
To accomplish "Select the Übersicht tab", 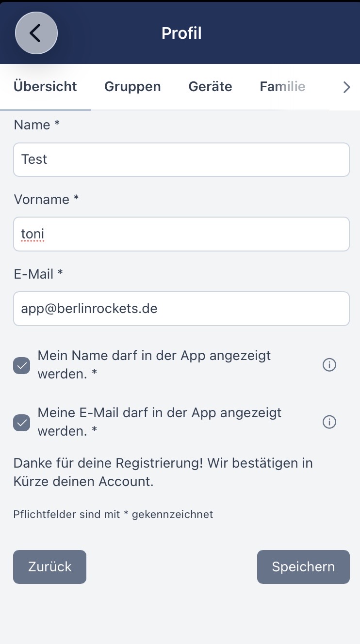I will pos(45,87).
